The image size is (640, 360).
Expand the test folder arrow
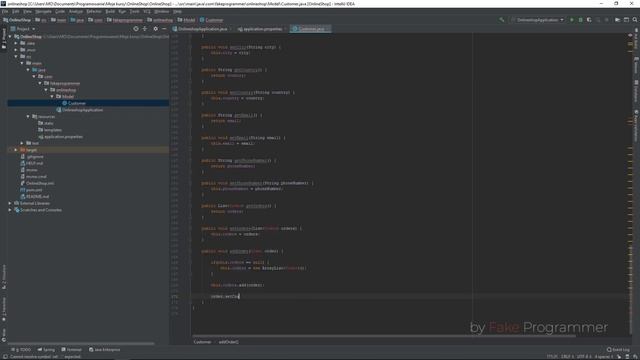22,143
